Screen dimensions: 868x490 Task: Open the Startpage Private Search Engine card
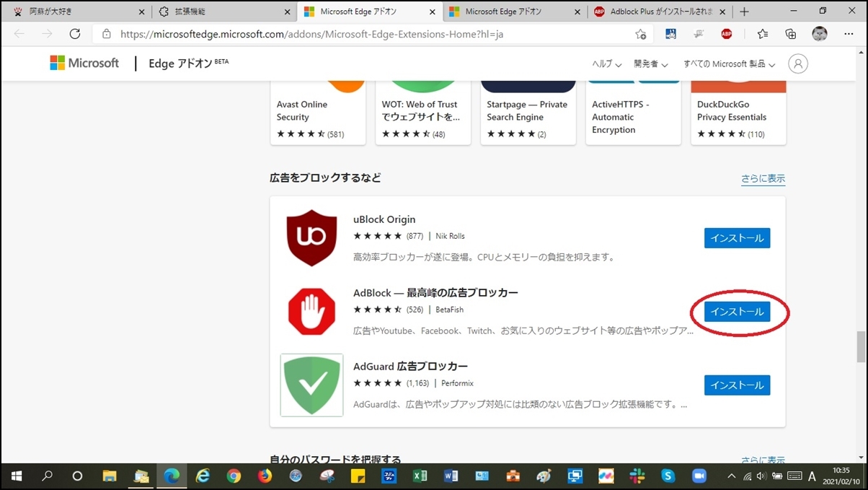tap(528, 112)
